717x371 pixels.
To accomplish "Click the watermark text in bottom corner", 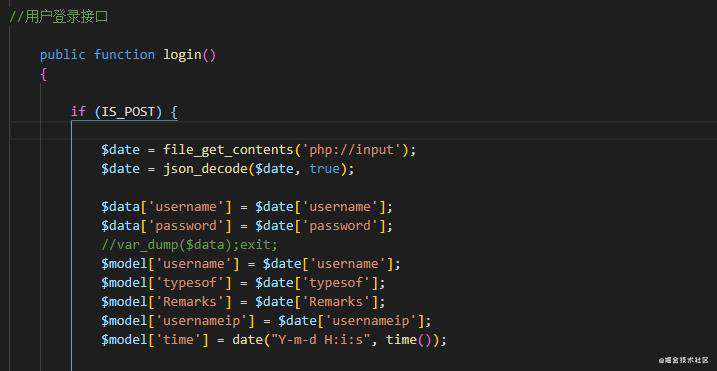I will click(x=683, y=360).
